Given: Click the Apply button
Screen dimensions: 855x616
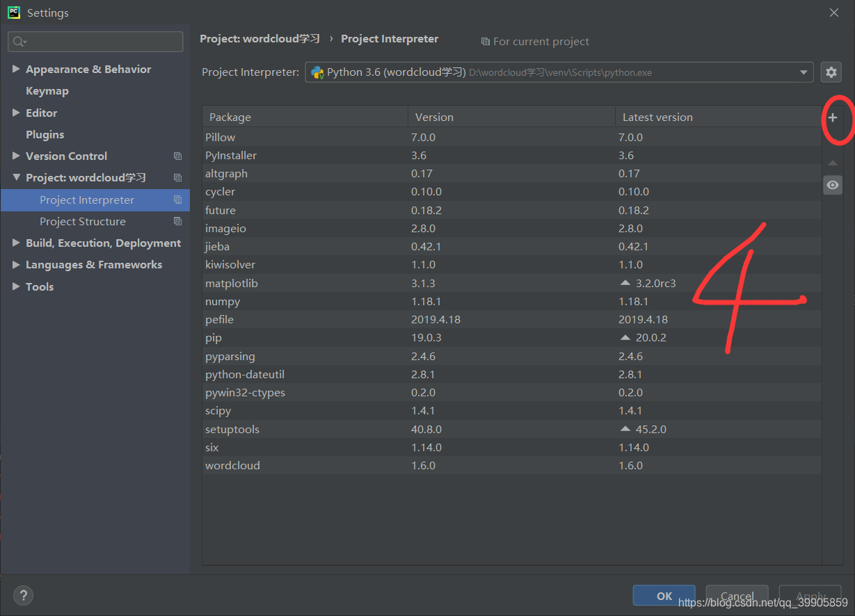Looking at the screenshot, I should 810,596.
